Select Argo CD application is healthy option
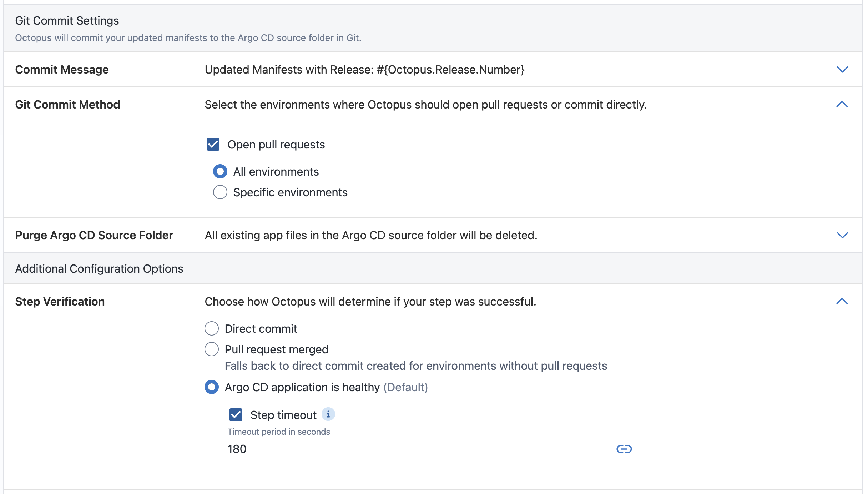This screenshot has width=868, height=494. pos(212,387)
